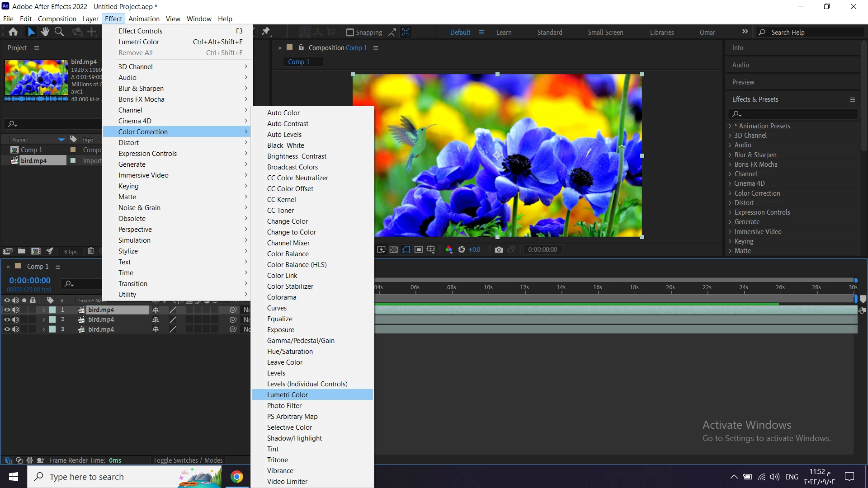
Task: Toggle video visibility eye for layer 2
Action: [x=7, y=319]
